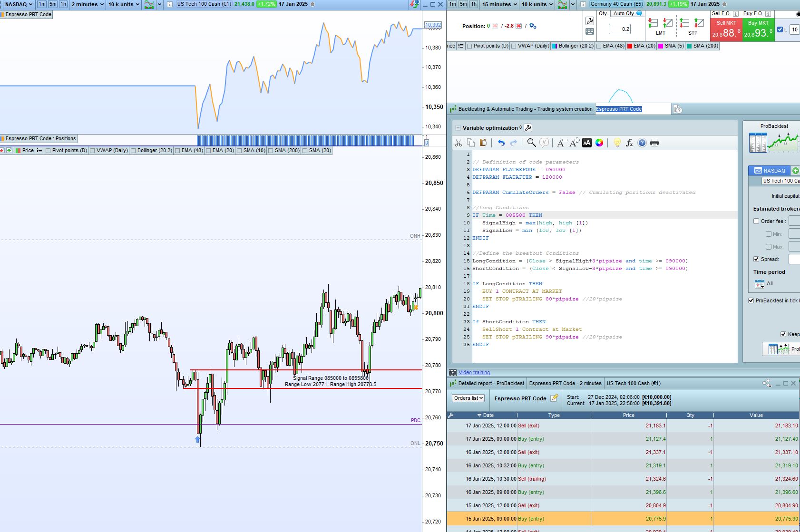This screenshot has height=532, width=800.
Task: Decrease the editor font size
Action: 562,143
